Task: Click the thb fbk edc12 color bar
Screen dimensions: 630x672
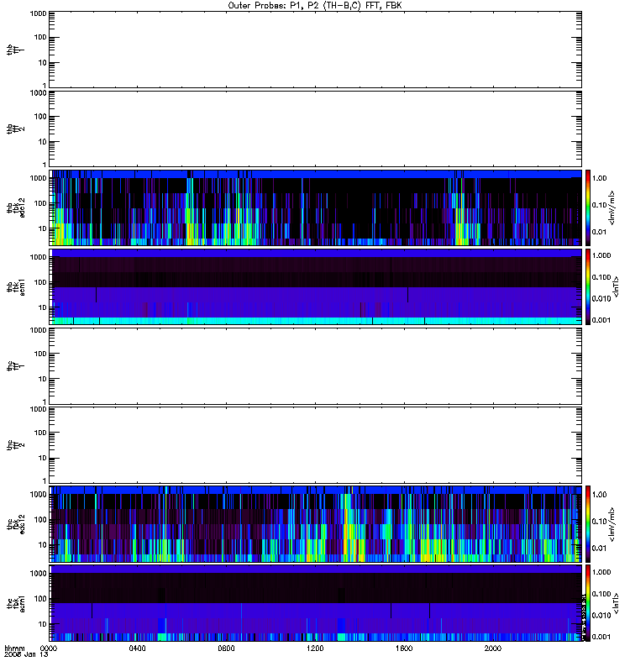Action: click(x=588, y=207)
